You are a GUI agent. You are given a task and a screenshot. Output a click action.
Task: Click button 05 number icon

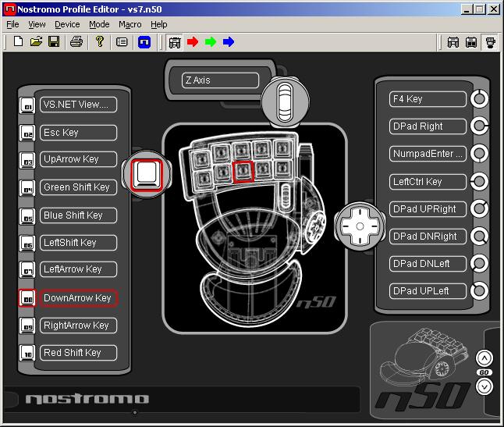pos(27,217)
